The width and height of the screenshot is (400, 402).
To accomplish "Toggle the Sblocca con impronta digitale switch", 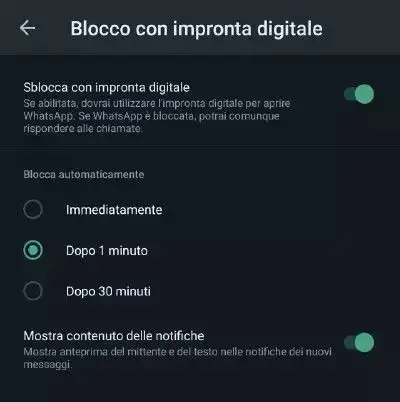I will click(359, 94).
